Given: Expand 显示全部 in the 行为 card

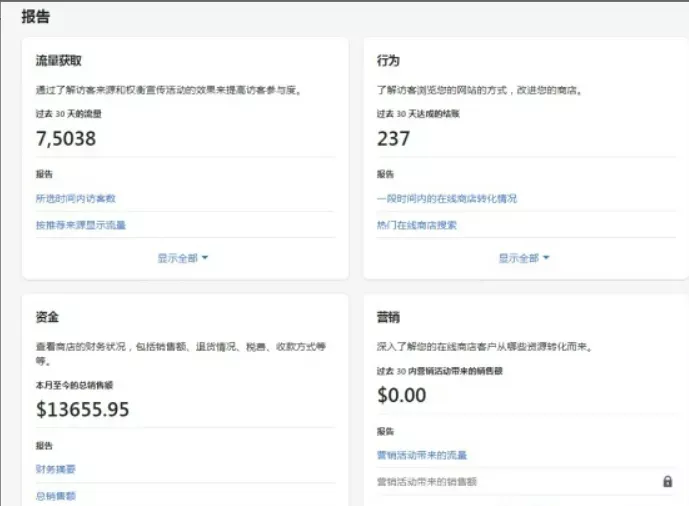Looking at the screenshot, I should click(x=524, y=258).
